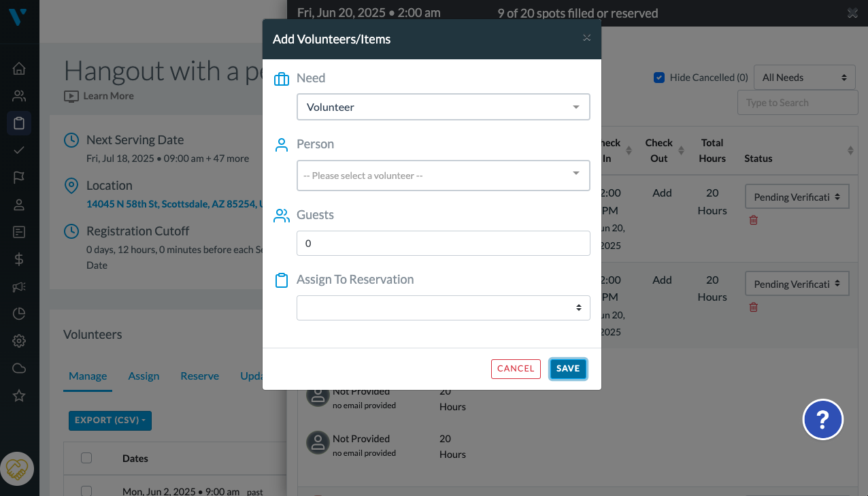Screen dimensions: 868x496
Task: Open the People icon in sidebar
Action: point(19,96)
